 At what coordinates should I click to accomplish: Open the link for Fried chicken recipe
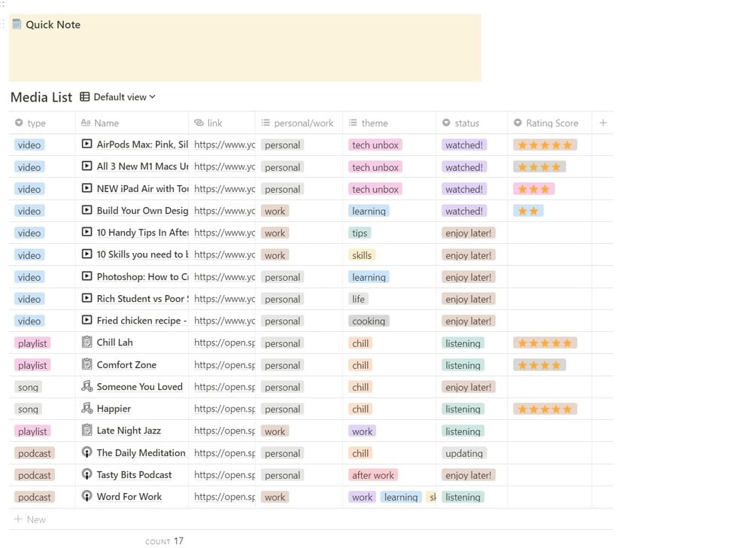[x=224, y=321]
